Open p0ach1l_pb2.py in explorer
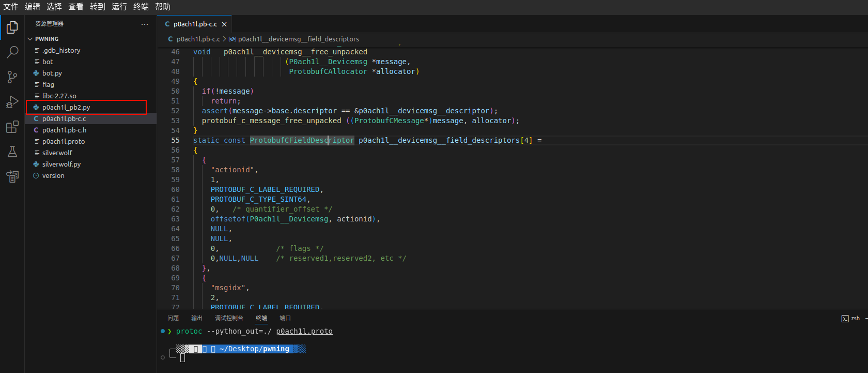The width and height of the screenshot is (868, 373). pos(91,107)
